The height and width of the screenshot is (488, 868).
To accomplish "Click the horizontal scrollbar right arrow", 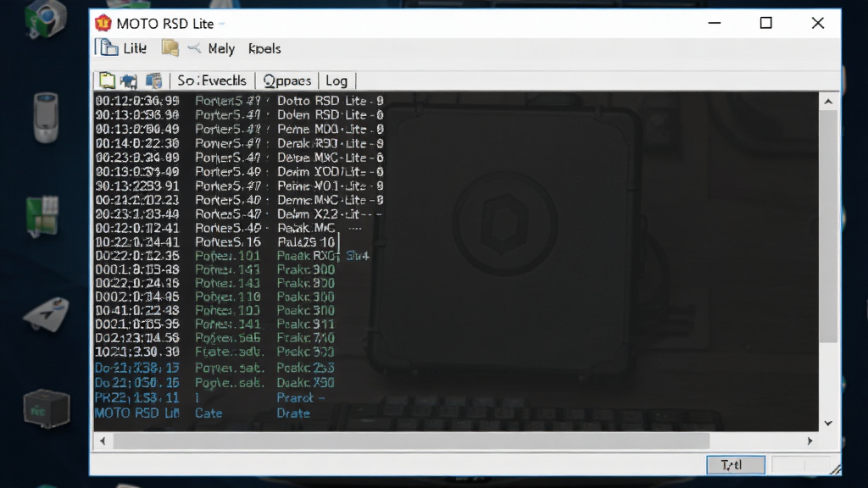I will 810,441.
